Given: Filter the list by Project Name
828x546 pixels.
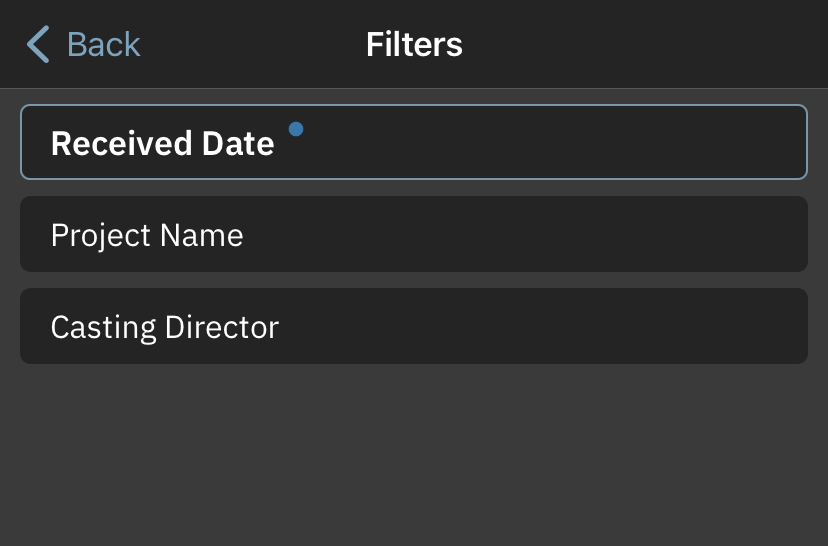Looking at the screenshot, I should [413, 234].
